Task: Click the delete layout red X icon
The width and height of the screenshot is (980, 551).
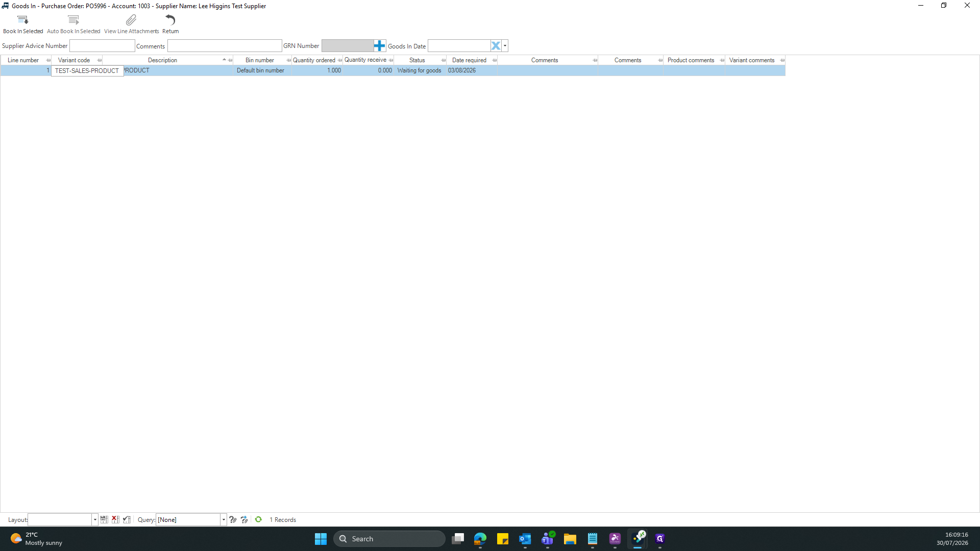Action: [115, 519]
